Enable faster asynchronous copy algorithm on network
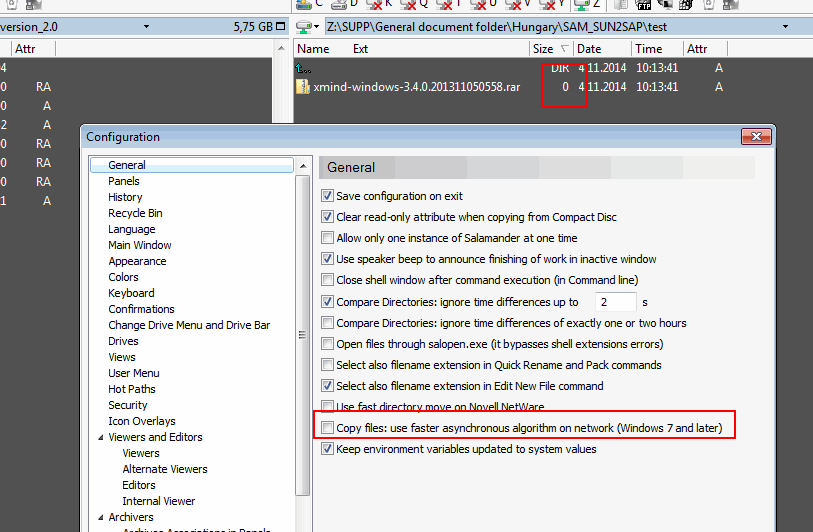The image size is (813, 532). [x=327, y=428]
